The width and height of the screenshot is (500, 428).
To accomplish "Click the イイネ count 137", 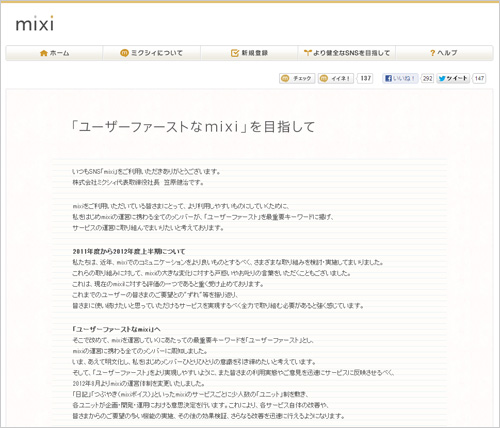I will coord(366,78).
